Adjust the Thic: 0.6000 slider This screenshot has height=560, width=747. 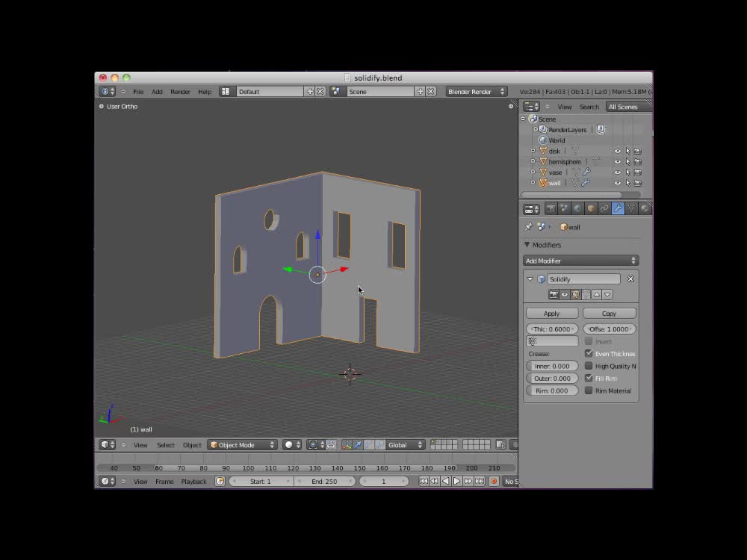(x=552, y=329)
